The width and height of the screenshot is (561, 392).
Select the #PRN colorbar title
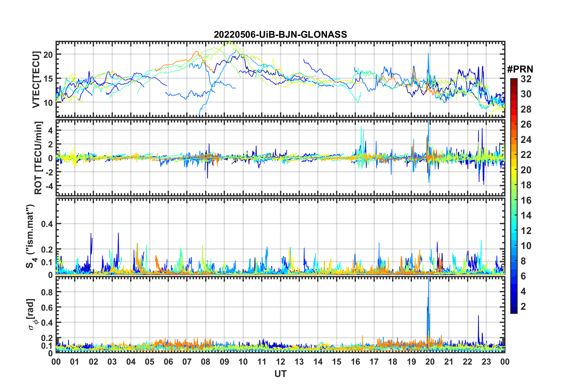pyautogui.click(x=520, y=69)
